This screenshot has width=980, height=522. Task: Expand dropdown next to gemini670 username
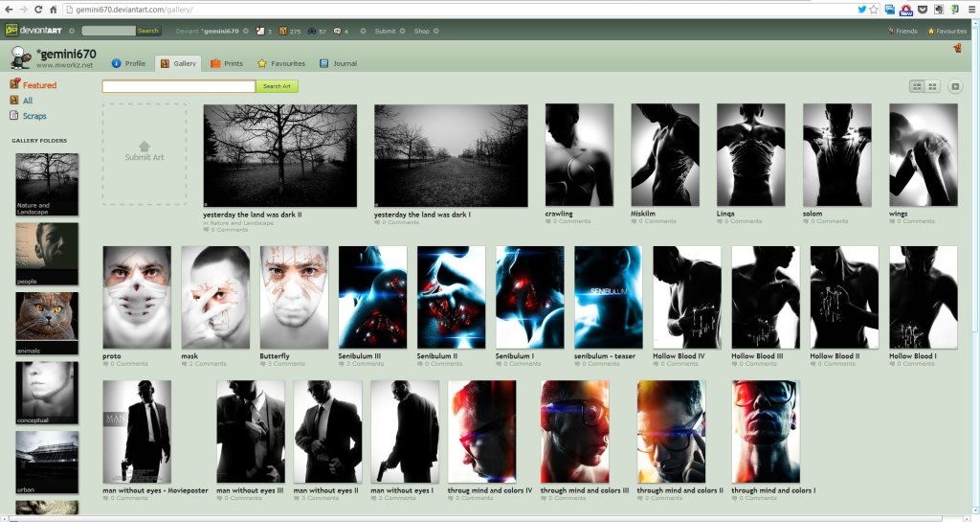pyautogui.click(x=245, y=31)
